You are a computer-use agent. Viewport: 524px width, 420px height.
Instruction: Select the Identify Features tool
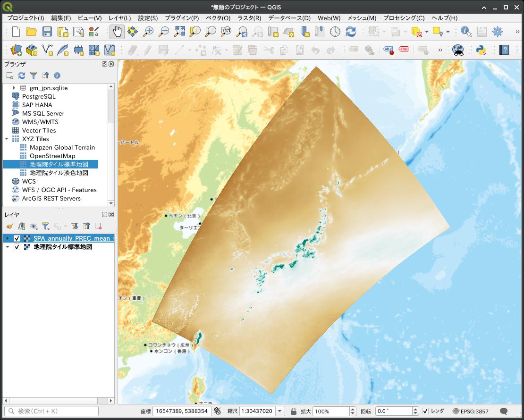pyautogui.click(x=466, y=32)
